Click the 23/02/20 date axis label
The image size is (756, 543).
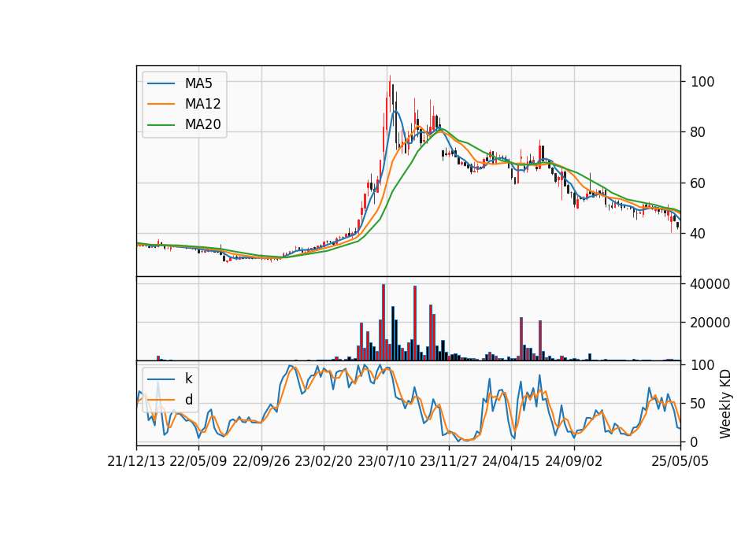pos(324,461)
